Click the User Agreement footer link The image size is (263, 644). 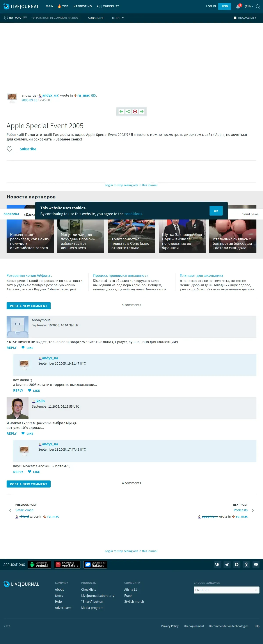pyautogui.click(x=194, y=626)
